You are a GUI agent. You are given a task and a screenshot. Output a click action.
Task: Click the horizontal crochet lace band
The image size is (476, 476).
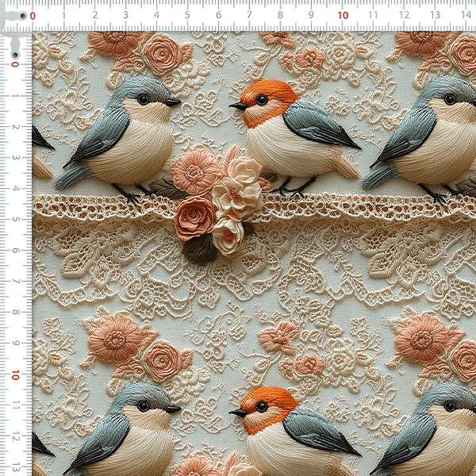pos(357,208)
